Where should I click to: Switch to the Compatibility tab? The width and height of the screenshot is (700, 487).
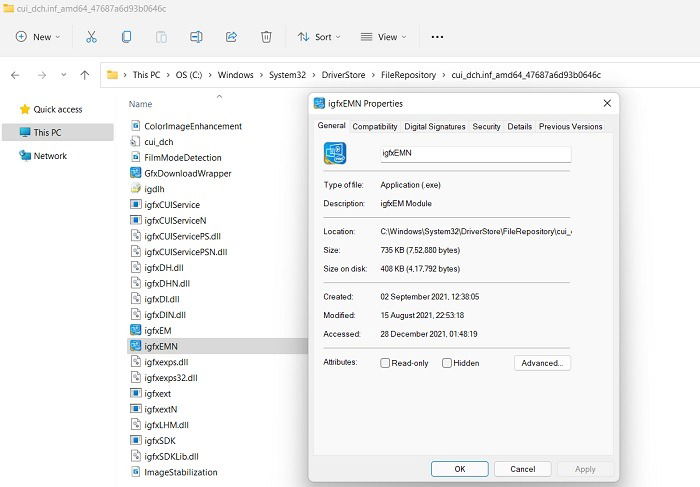[x=375, y=127]
